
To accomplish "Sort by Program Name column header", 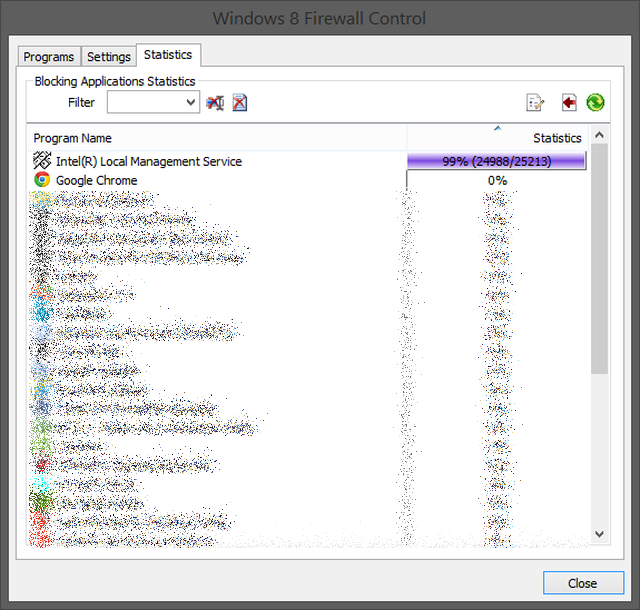I will [217, 138].
